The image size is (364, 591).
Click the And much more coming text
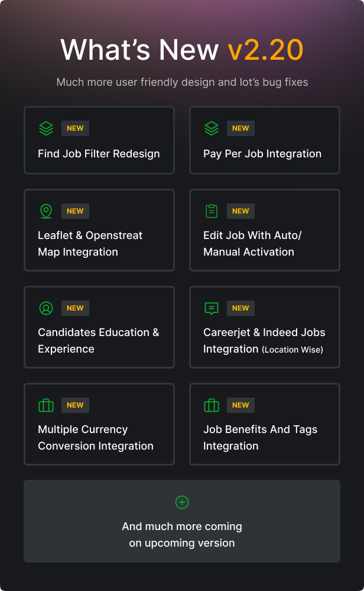182,535
